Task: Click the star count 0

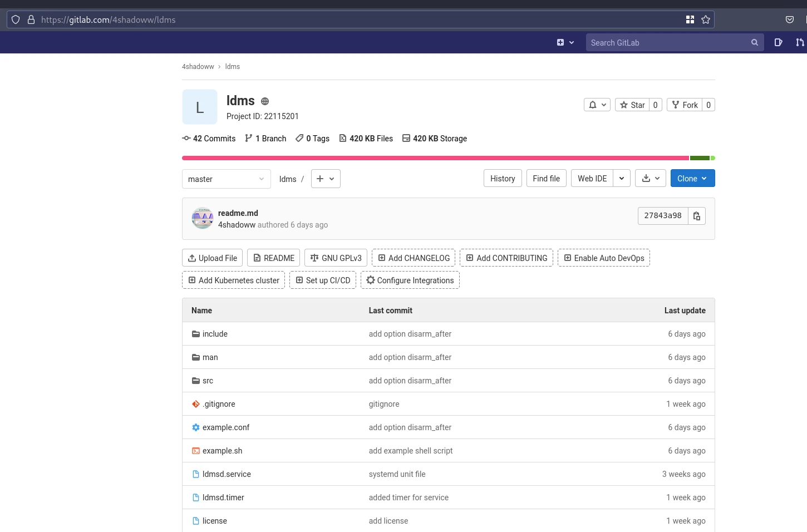Action: pos(656,105)
